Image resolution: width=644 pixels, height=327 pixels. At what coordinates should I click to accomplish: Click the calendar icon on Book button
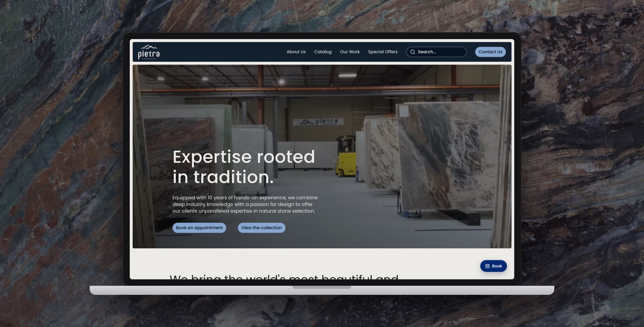(x=487, y=266)
